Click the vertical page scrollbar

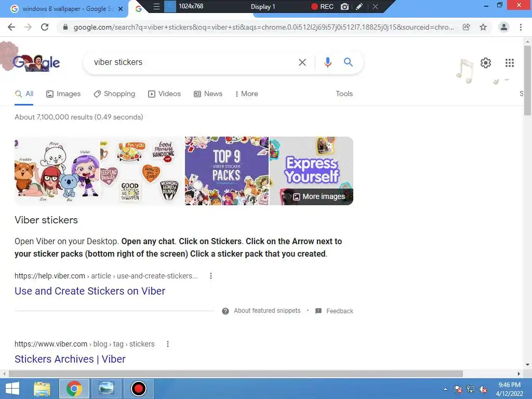[527, 81]
